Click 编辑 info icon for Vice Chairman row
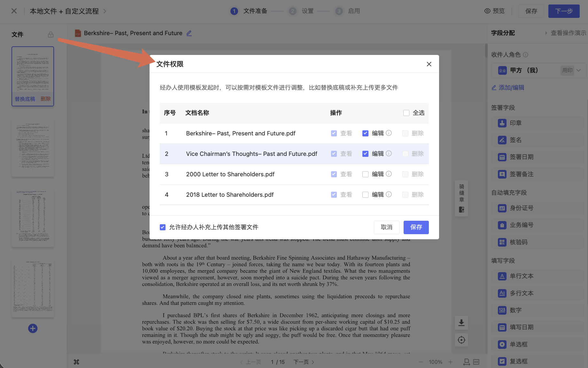The height and width of the screenshot is (368, 588). (x=389, y=153)
